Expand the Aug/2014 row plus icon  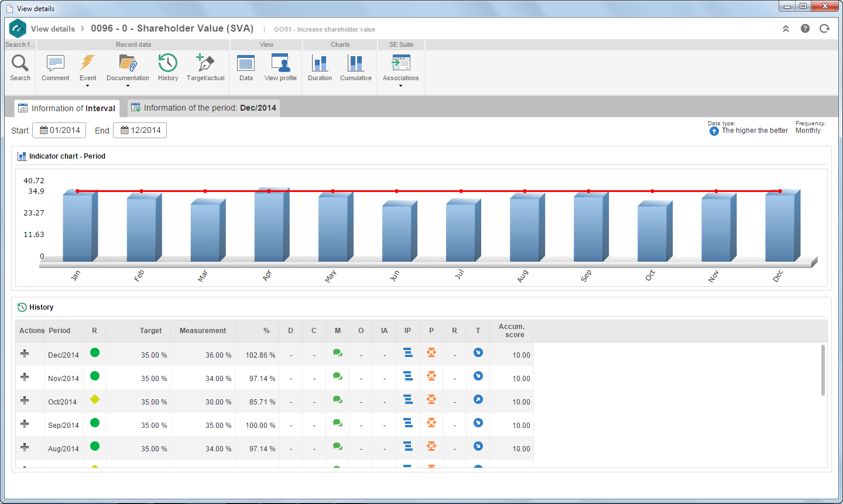coord(25,447)
